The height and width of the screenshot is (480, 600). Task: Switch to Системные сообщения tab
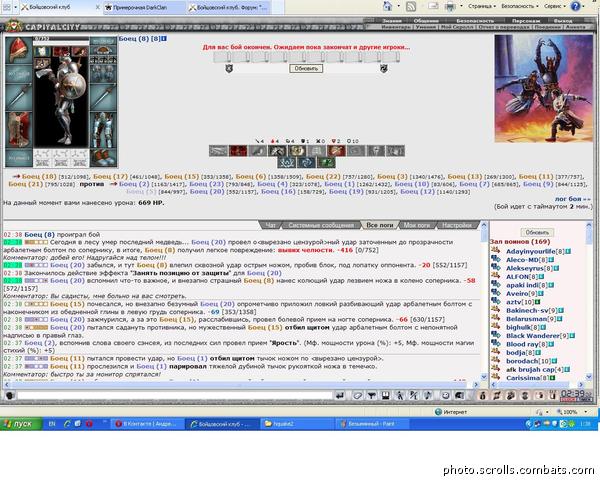[x=321, y=225]
